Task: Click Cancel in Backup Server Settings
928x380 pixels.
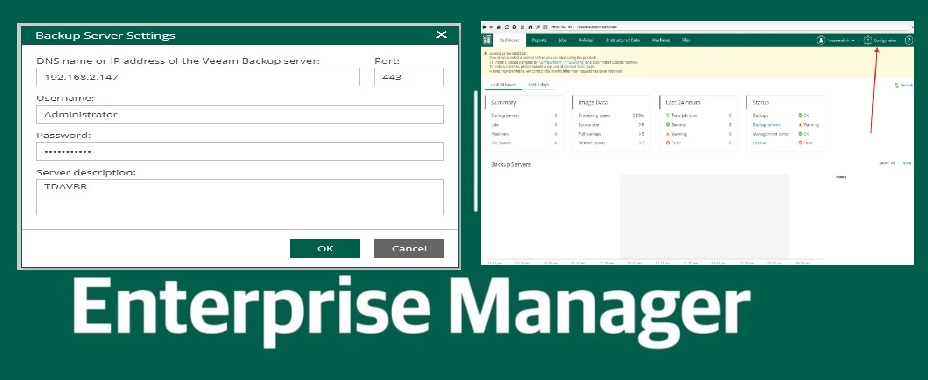Action: 409,249
